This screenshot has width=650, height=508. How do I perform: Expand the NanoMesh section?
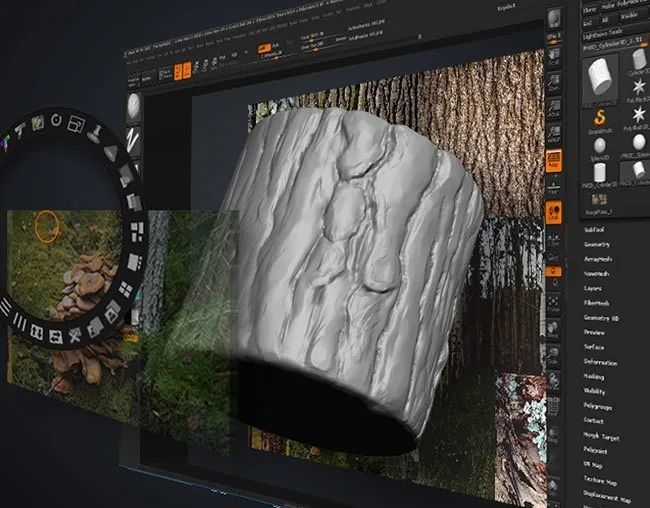pyautogui.click(x=597, y=274)
